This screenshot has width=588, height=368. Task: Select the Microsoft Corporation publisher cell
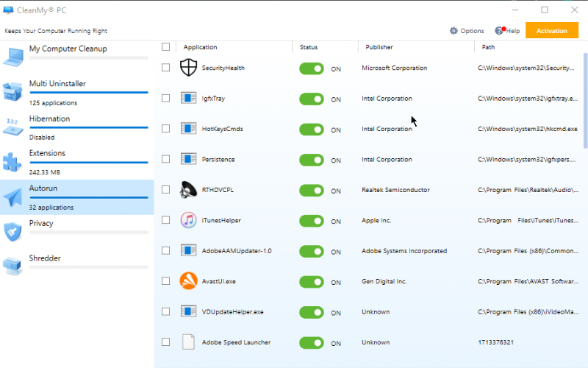pyautogui.click(x=395, y=68)
